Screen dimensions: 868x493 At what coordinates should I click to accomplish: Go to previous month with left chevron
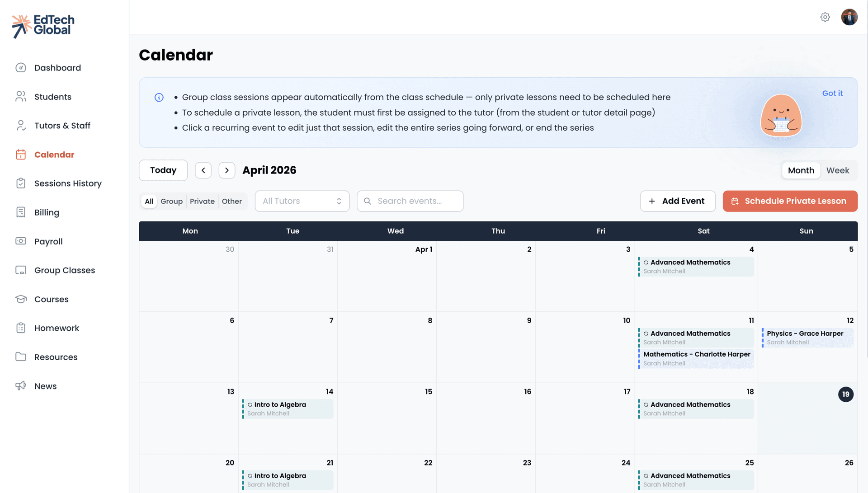[x=203, y=170]
